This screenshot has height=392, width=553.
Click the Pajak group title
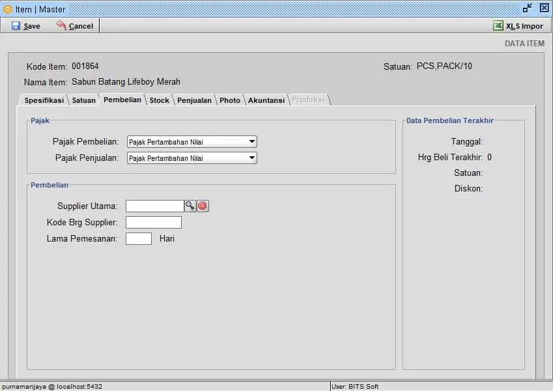(x=40, y=120)
